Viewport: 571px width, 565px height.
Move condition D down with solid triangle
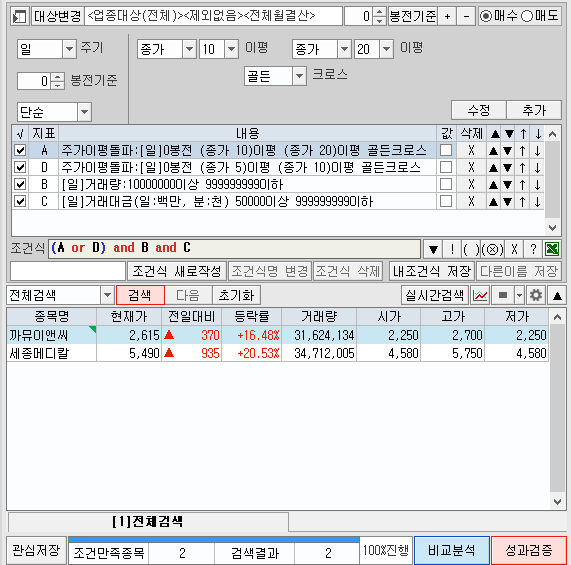coord(508,167)
